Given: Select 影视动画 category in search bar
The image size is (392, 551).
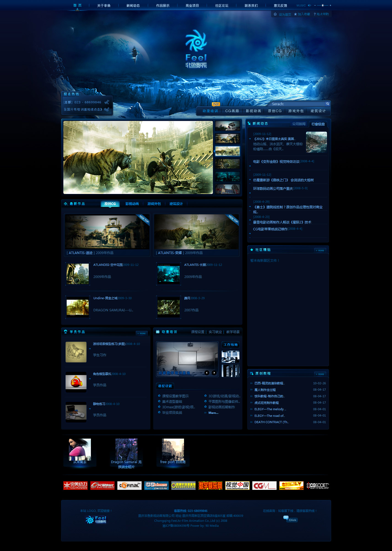Looking at the screenshot, I should (x=253, y=111).
